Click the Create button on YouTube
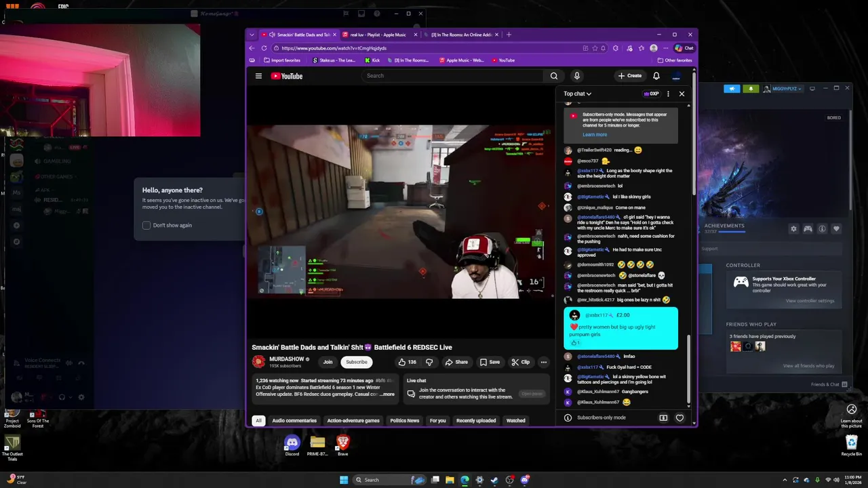868x488 pixels. 630,76
